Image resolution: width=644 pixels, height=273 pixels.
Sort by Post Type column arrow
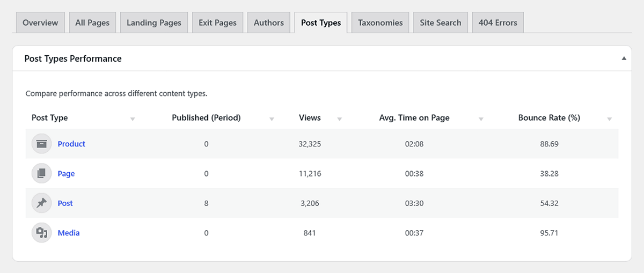click(133, 119)
